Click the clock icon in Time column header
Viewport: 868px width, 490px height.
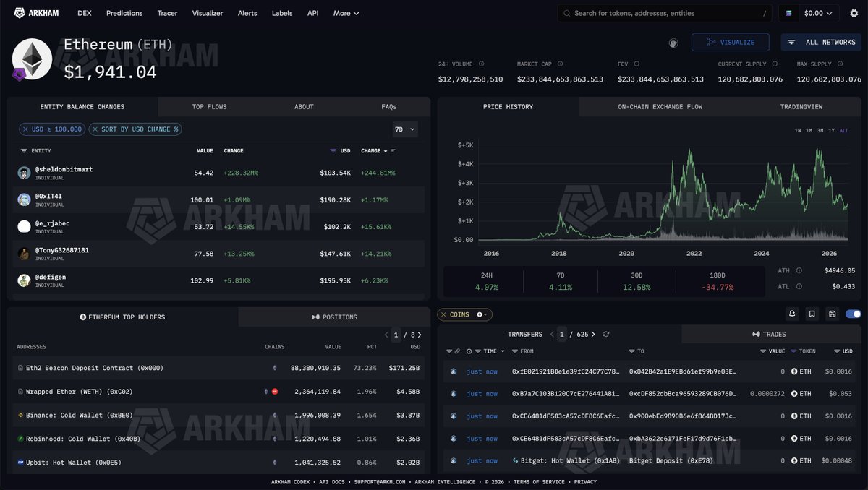click(x=469, y=351)
